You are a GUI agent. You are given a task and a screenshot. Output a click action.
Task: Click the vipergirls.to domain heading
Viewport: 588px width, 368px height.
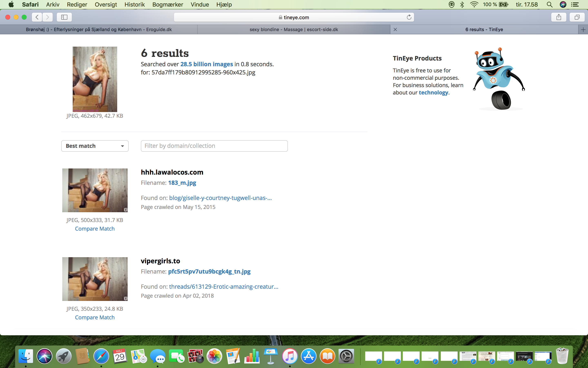pos(160,261)
